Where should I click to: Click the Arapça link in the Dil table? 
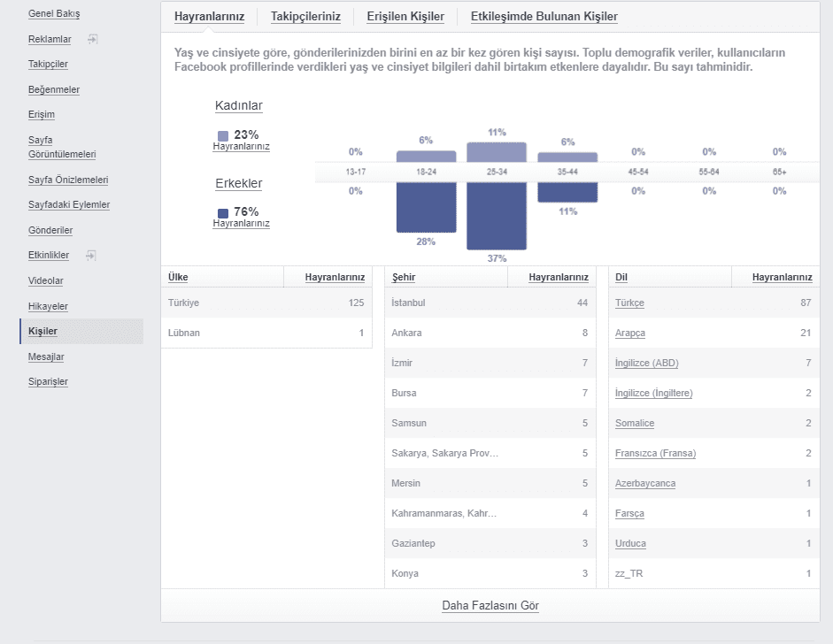coord(629,333)
